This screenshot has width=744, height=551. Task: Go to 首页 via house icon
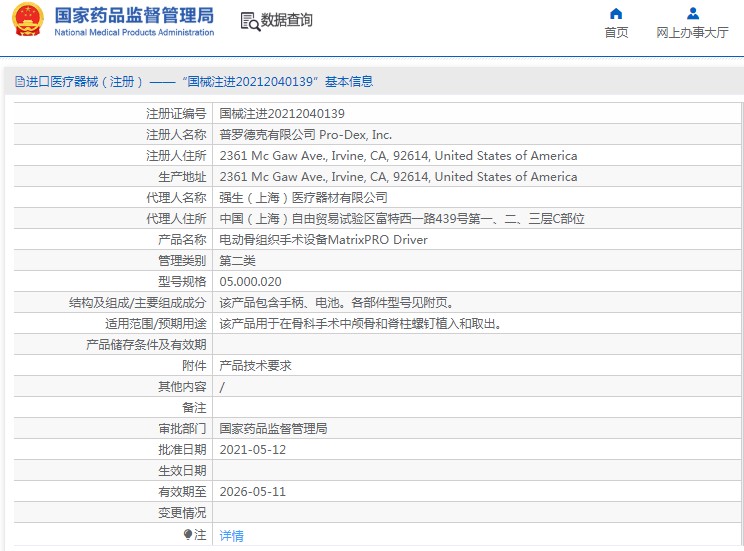[x=616, y=13]
